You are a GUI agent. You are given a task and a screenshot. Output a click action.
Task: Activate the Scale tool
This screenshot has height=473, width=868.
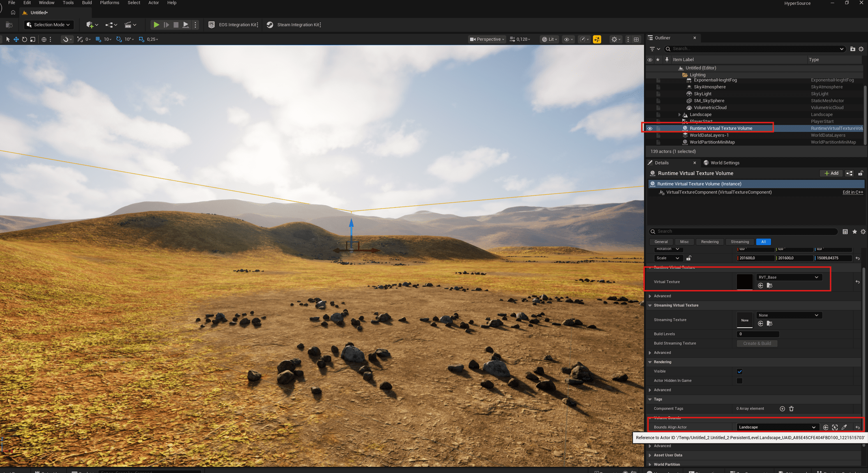coord(33,39)
